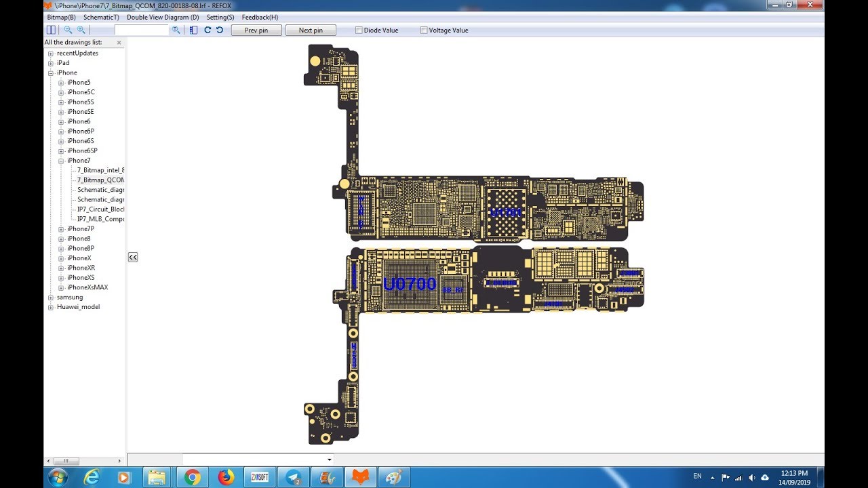The height and width of the screenshot is (488, 868).
Task: Expand the recentUpdates tree node
Action: (51, 54)
